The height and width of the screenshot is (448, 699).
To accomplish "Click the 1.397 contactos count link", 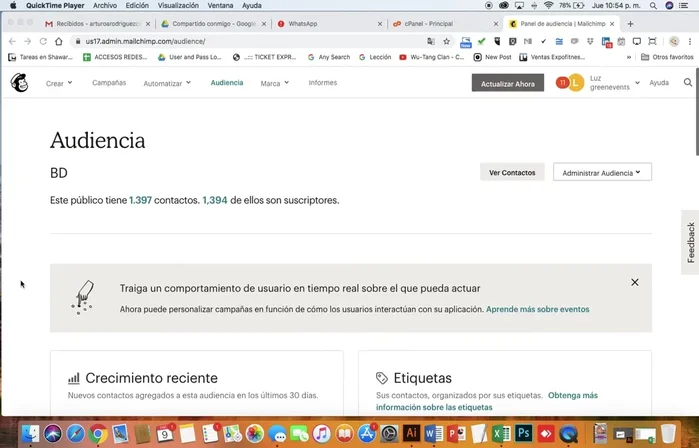I will click(140, 200).
